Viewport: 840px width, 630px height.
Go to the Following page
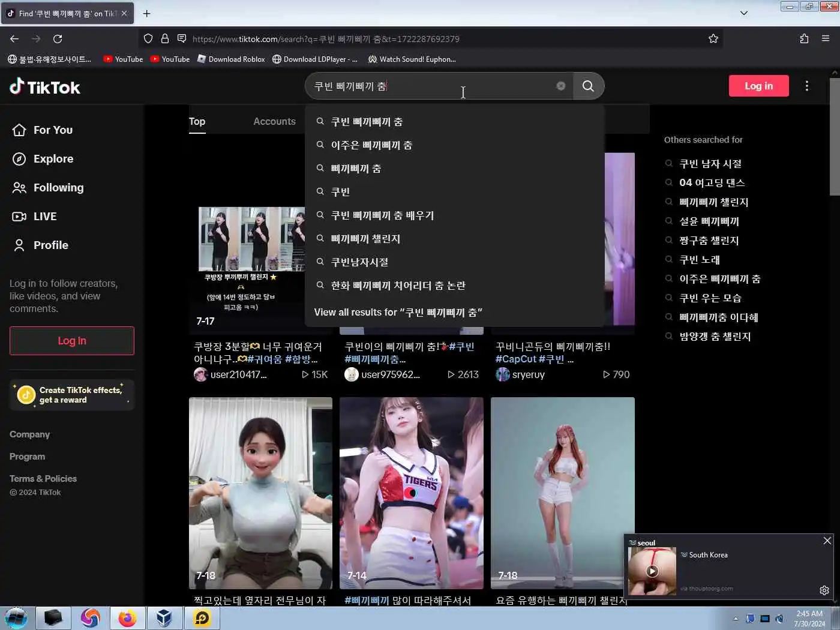[x=48, y=187]
